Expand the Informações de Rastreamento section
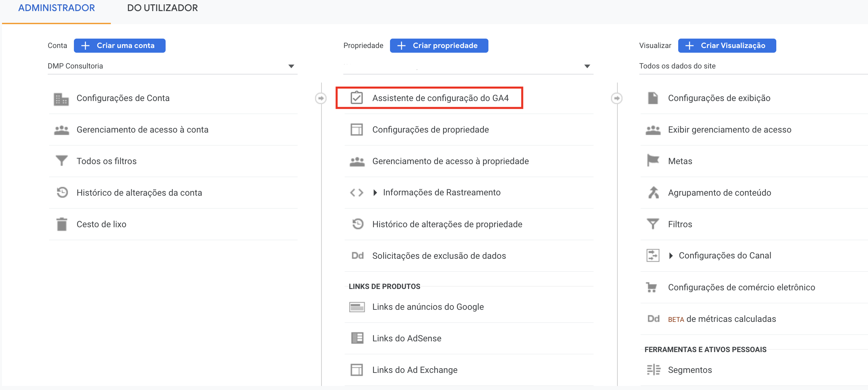868x390 pixels. 375,192
